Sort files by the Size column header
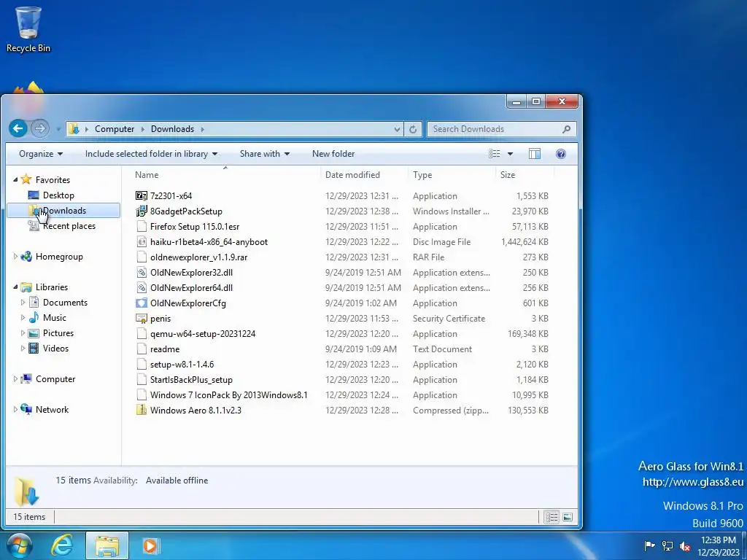 click(x=524, y=175)
